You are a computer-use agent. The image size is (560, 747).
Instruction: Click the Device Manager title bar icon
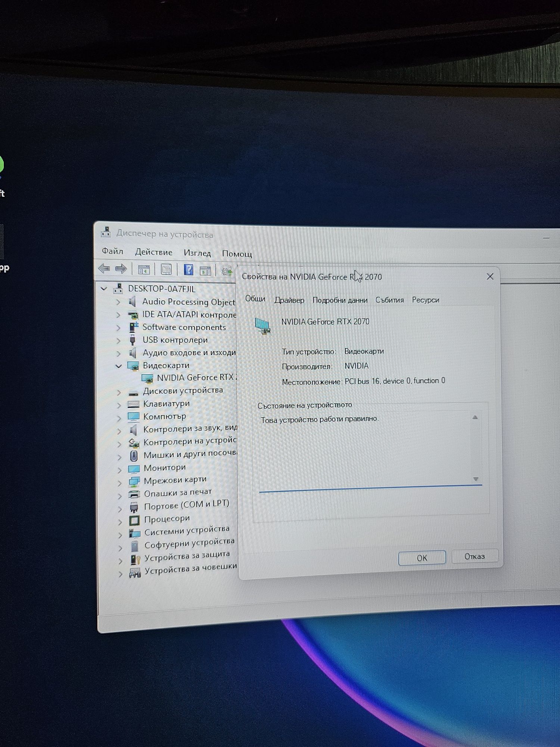coord(106,232)
